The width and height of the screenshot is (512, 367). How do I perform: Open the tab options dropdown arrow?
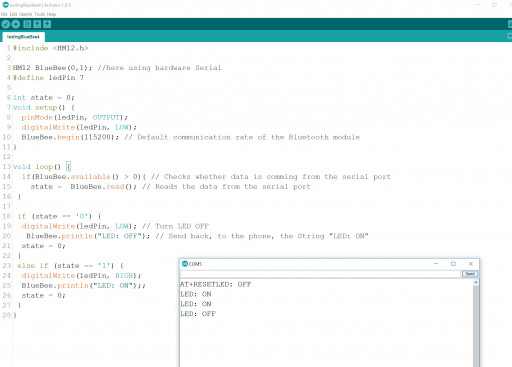coord(510,36)
